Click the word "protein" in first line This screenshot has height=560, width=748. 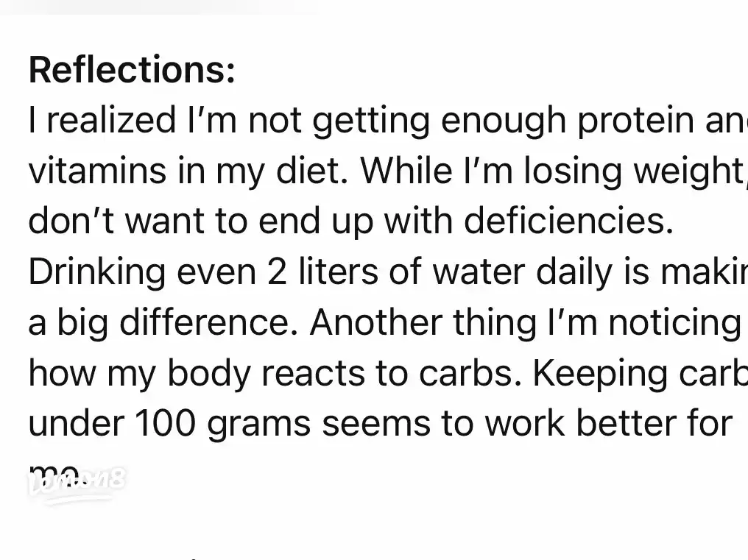(635, 120)
